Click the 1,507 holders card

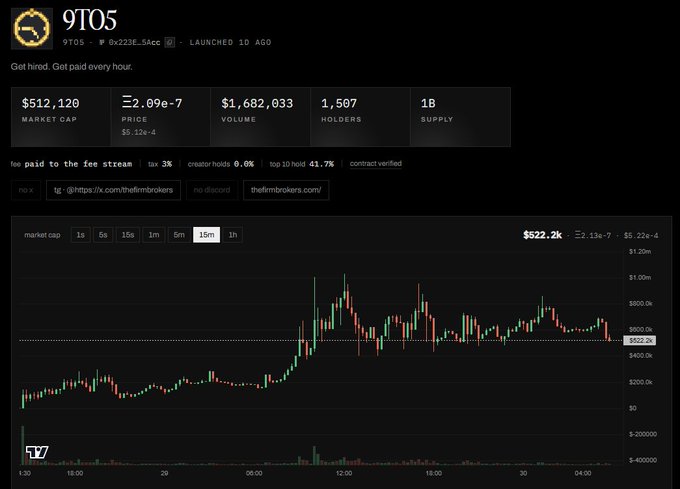click(x=360, y=117)
